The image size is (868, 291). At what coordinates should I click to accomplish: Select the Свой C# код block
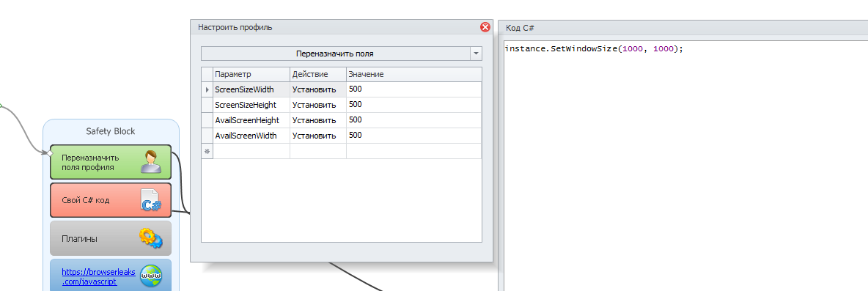(111, 200)
